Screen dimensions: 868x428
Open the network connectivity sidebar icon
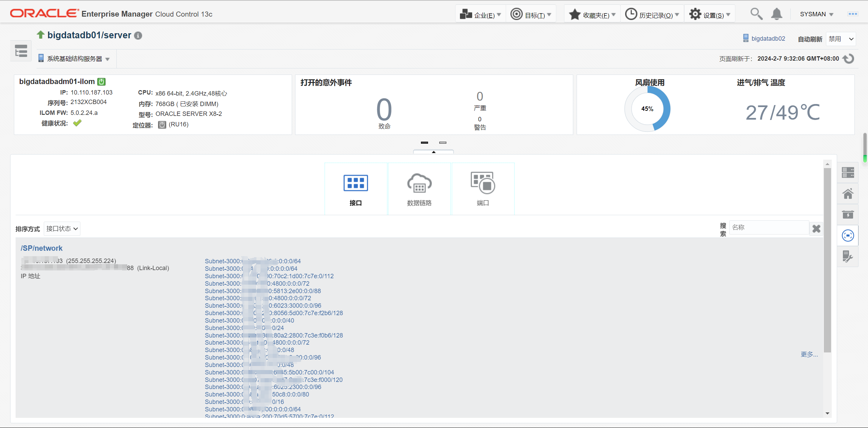click(848, 236)
